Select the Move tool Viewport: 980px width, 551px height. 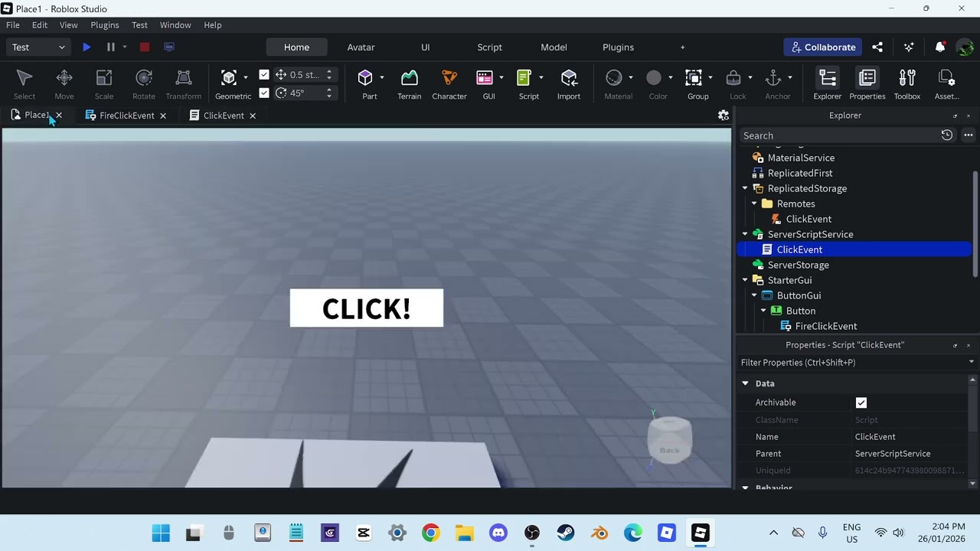tap(64, 84)
